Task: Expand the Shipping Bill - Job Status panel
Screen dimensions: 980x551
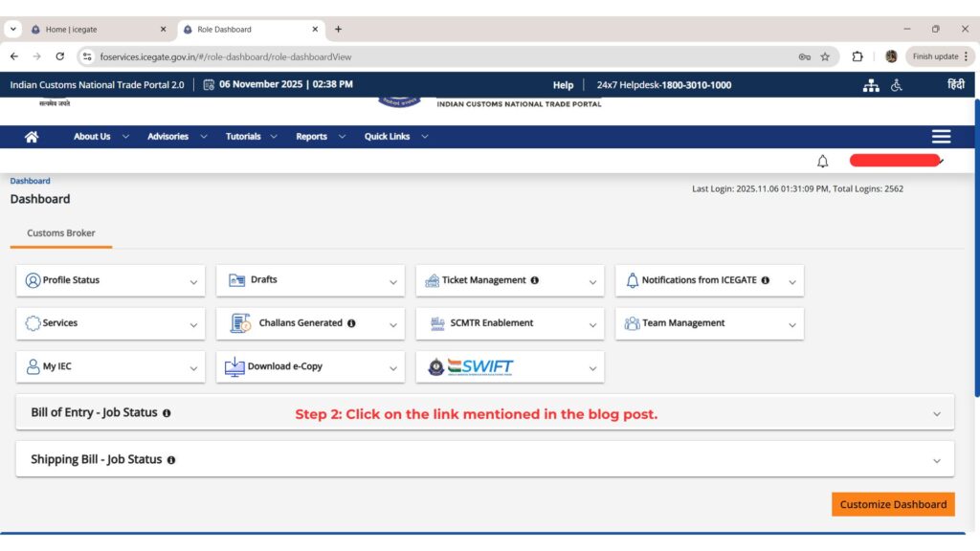Action: 936,458
